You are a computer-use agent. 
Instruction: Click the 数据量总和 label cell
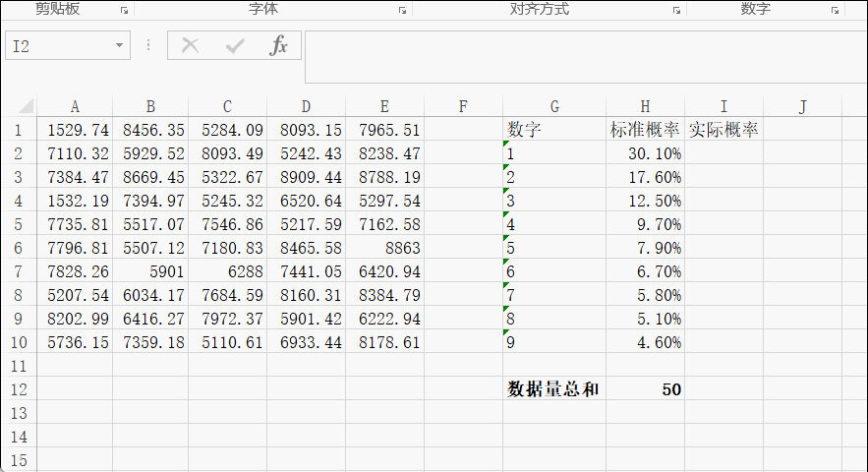coord(554,389)
